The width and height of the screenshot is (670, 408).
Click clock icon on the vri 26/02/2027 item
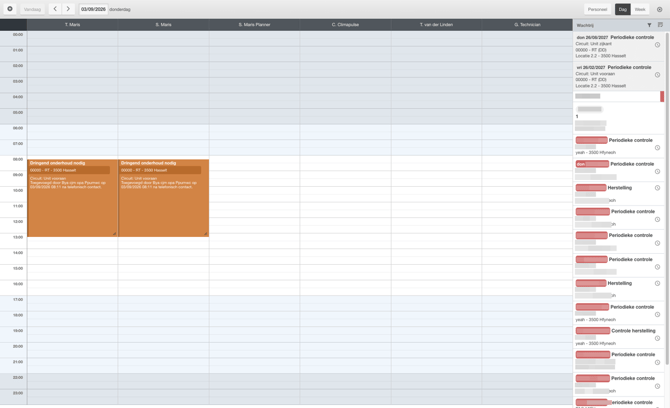[657, 75]
